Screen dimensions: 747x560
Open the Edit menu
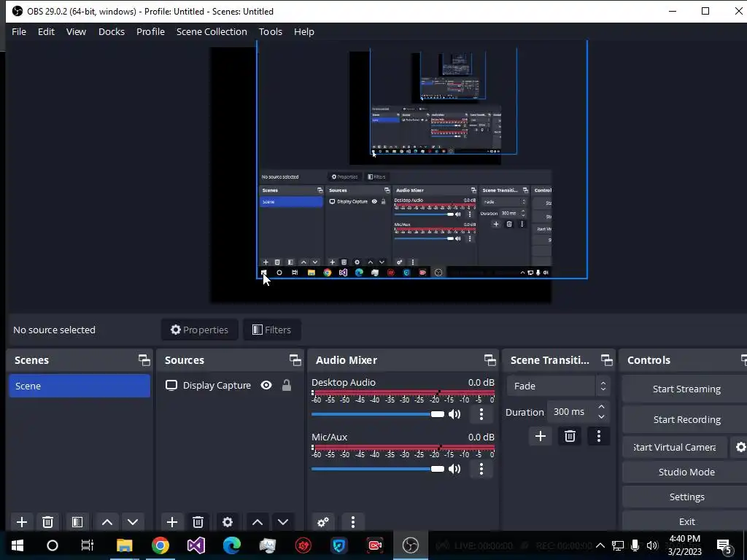pyautogui.click(x=46, y=31)
